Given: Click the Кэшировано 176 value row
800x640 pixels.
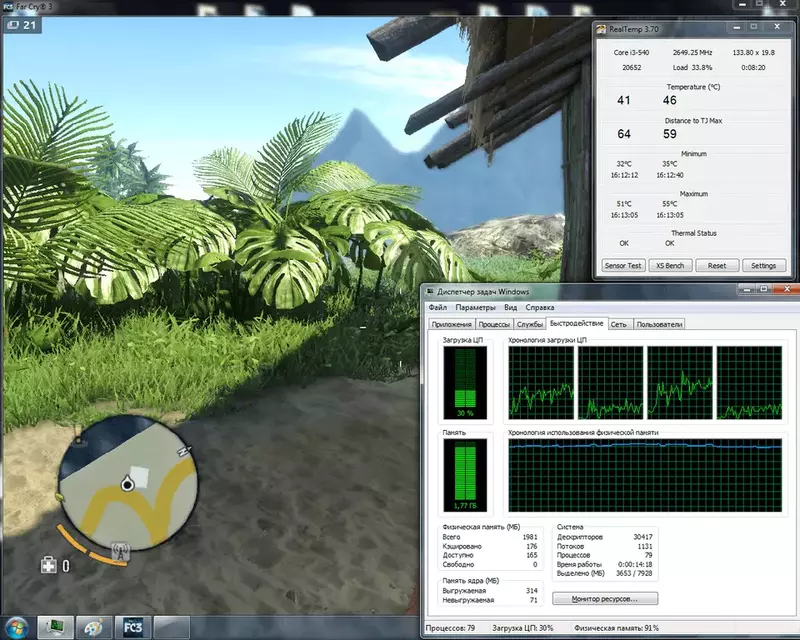Looking at the screenshot, I should pos(490,546).
